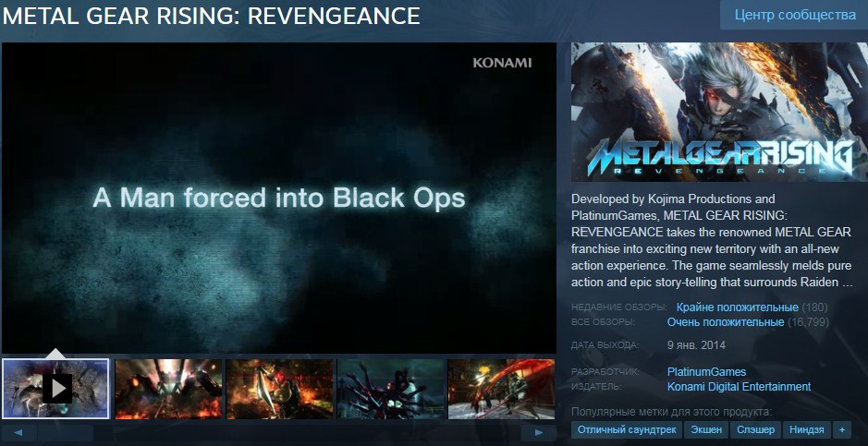Open the fifth partially visible screenshot thumbnail
Screen dimensions: 868x446
(x=501, y=389)
